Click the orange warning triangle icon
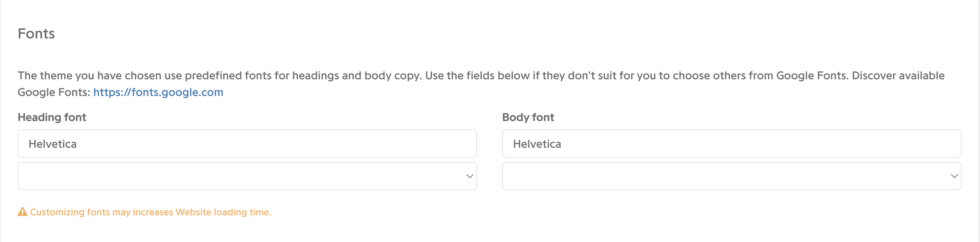Viewport: 980px width, 242px height. (23, 212)
